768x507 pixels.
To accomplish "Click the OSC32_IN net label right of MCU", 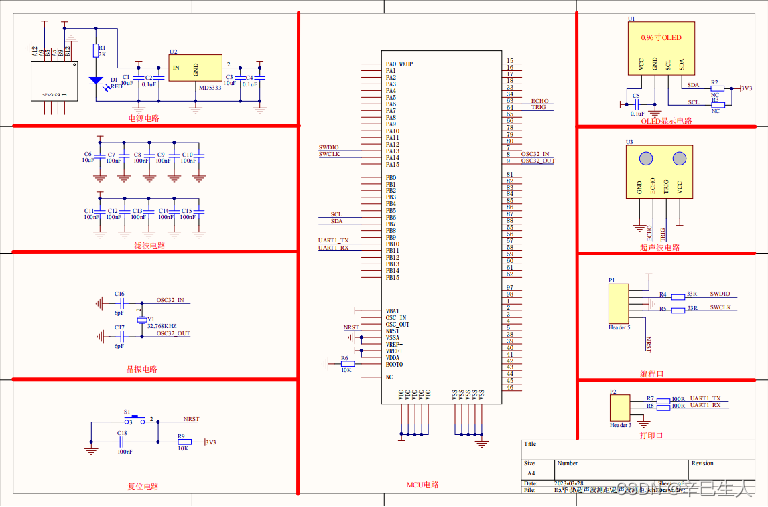I will 535,154.
